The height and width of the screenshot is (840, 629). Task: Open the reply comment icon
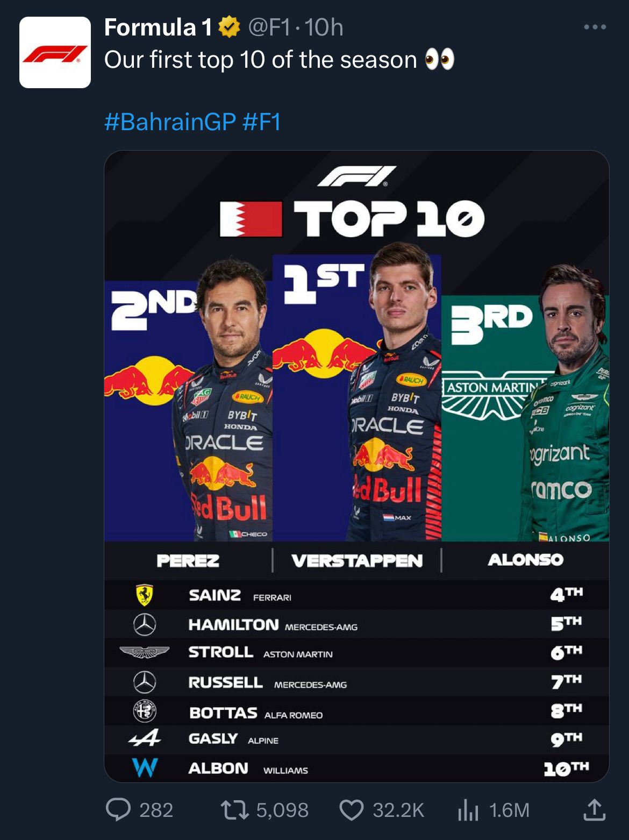click(118, 809)
